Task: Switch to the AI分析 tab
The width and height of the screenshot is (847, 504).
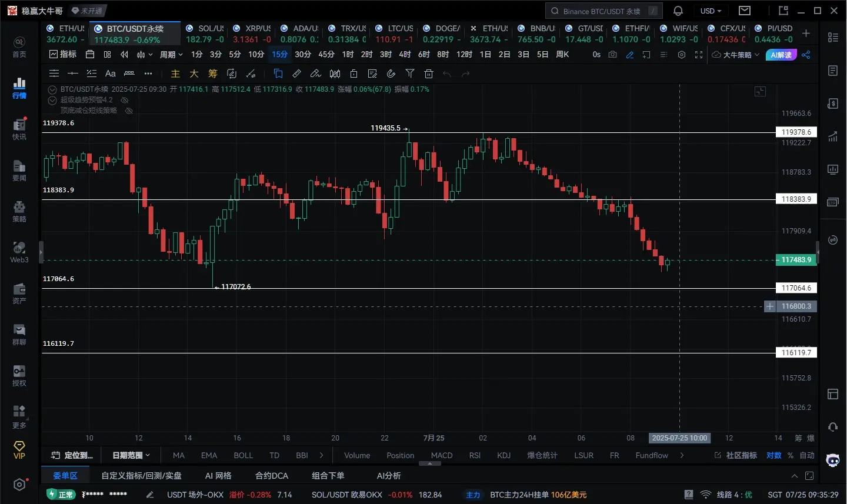Action: point(389,476)
